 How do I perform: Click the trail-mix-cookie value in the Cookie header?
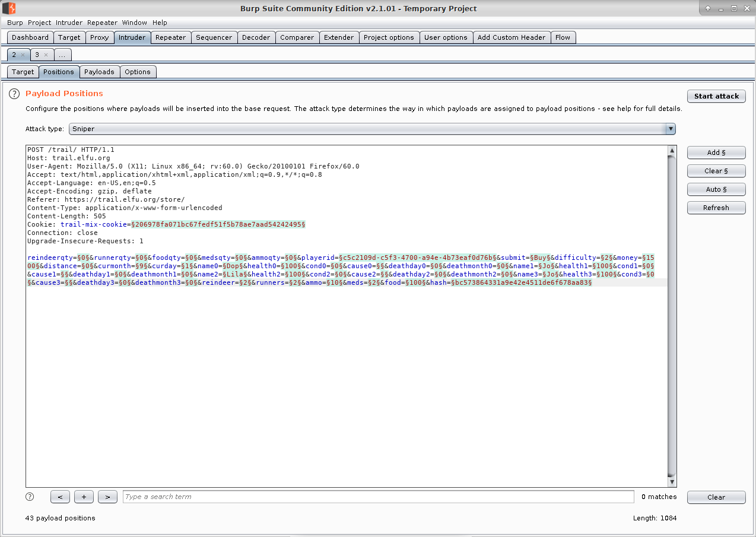click(x=218, y=224)
